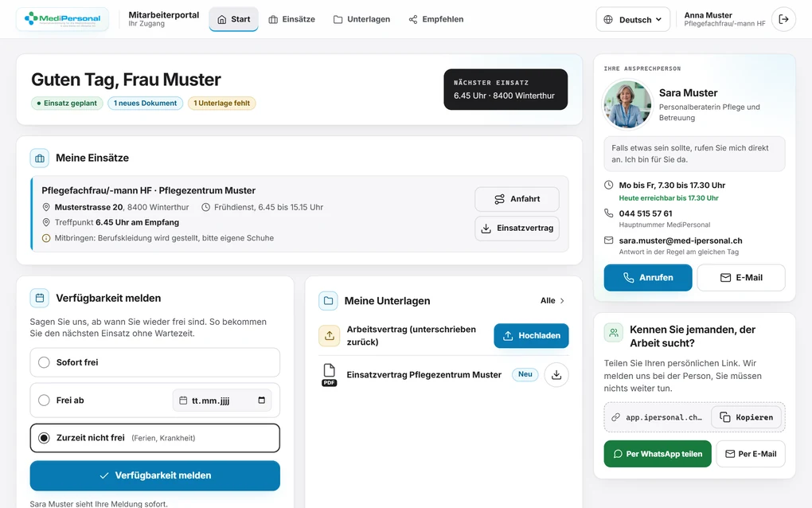Click the '1 neues Dokument' badge

click(x=145, y=103)
